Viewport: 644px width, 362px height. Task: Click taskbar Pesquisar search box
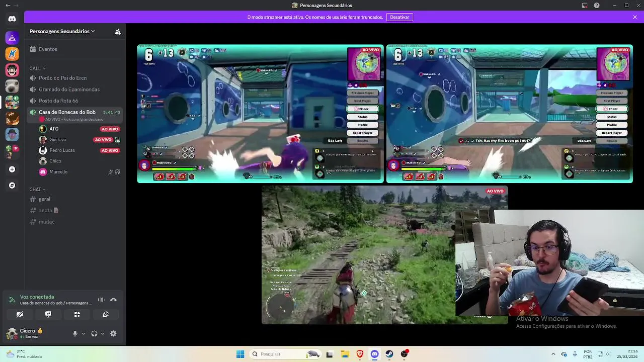point(286,354)
